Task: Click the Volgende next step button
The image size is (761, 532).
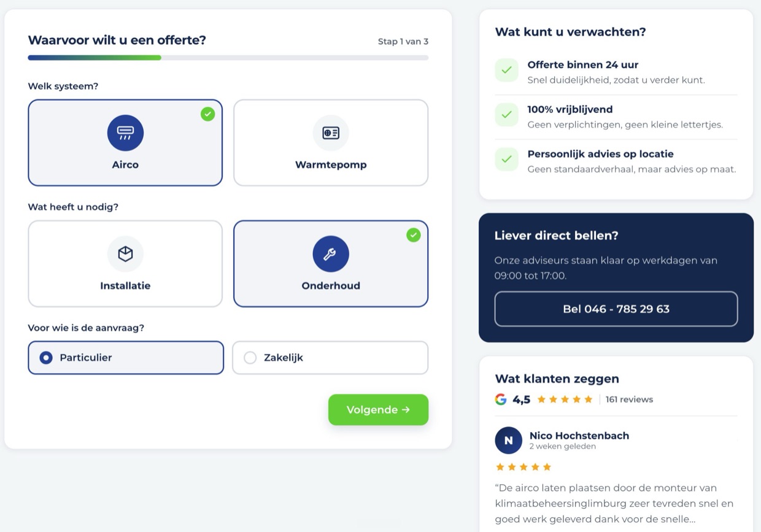Action: (x=378, y=410)
